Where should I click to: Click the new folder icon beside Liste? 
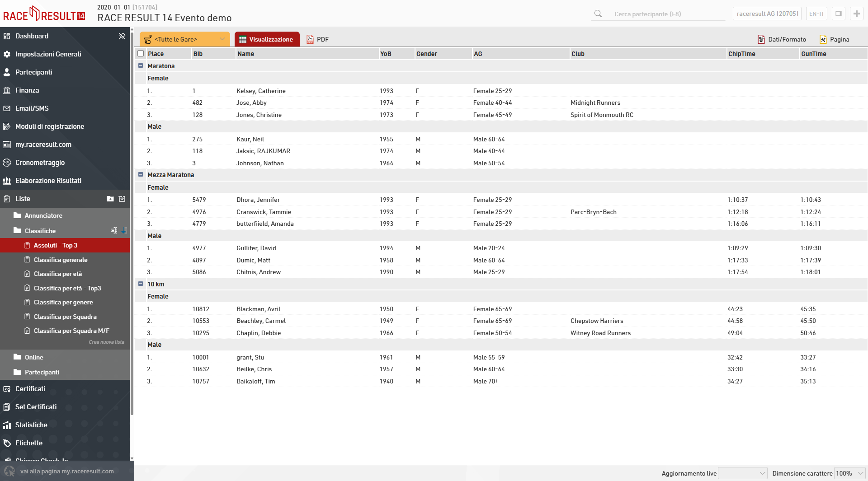point(110,199)
